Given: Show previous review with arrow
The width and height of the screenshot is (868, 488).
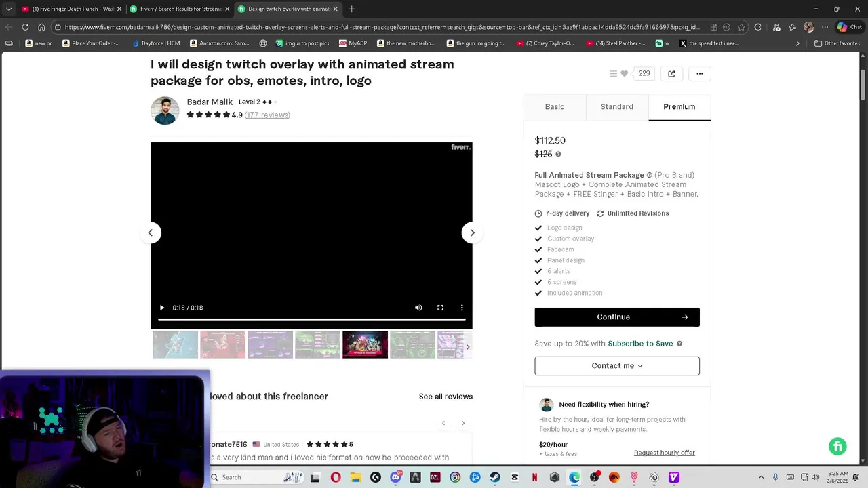Looking at the screenshot, I should (443, 423).
